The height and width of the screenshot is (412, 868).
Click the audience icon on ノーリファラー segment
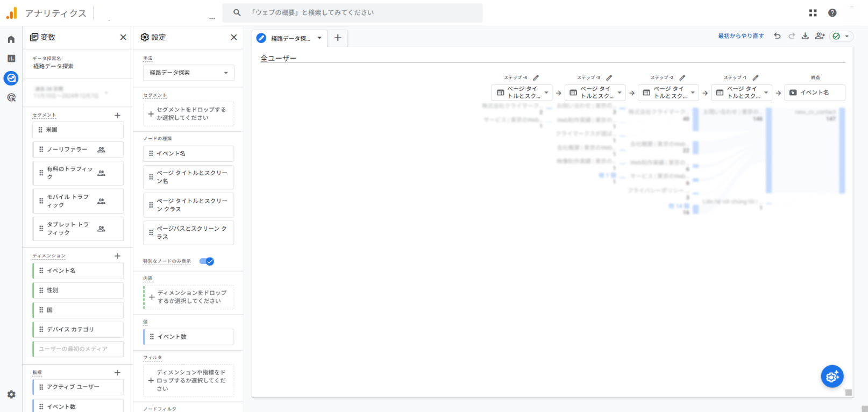tap(101, 150)
